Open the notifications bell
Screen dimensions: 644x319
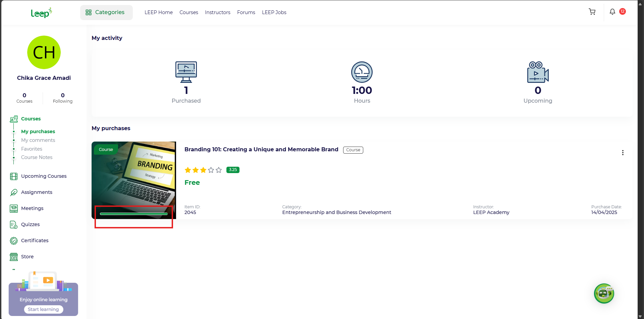[612, 12]
